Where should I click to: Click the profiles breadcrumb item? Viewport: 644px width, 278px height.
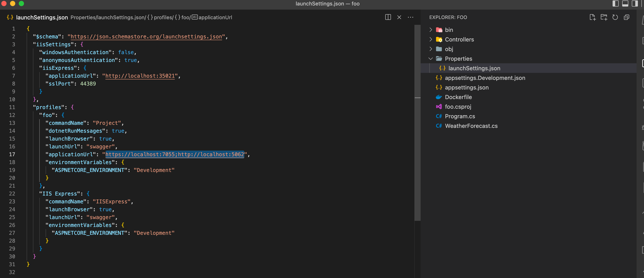(x=163, y=17)
